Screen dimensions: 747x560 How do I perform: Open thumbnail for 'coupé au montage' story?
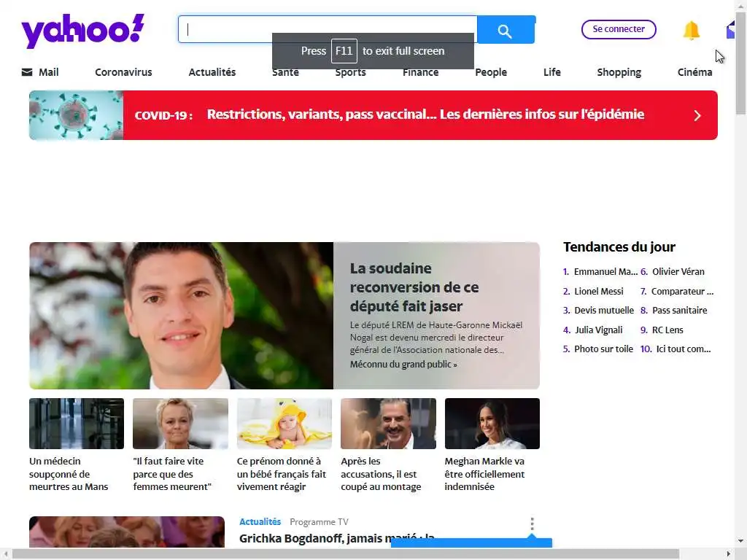pos(388,424)
